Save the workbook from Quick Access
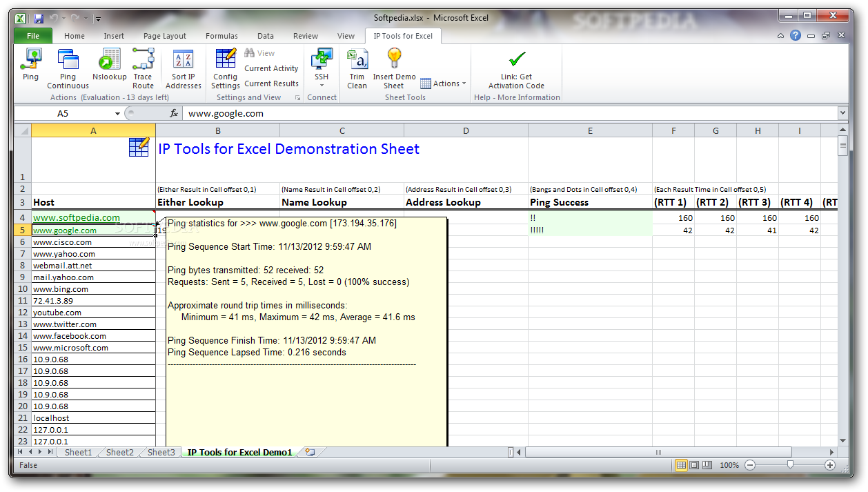 point(39,19)
